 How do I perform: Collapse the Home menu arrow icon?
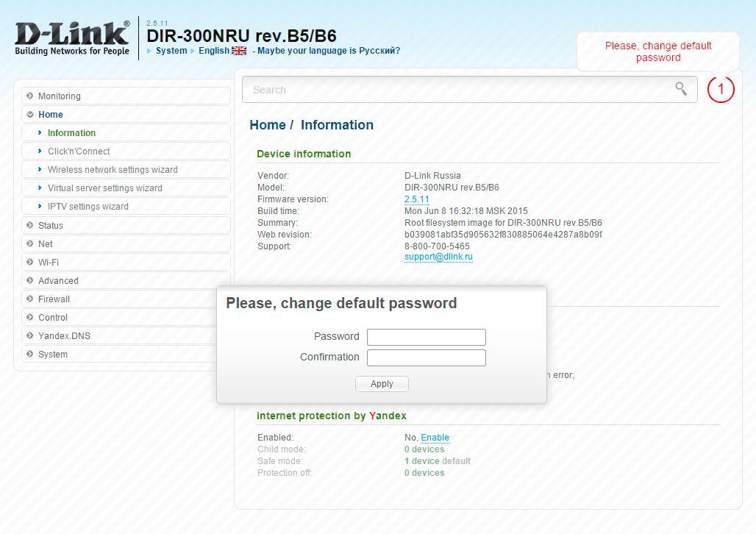(30, 114)
